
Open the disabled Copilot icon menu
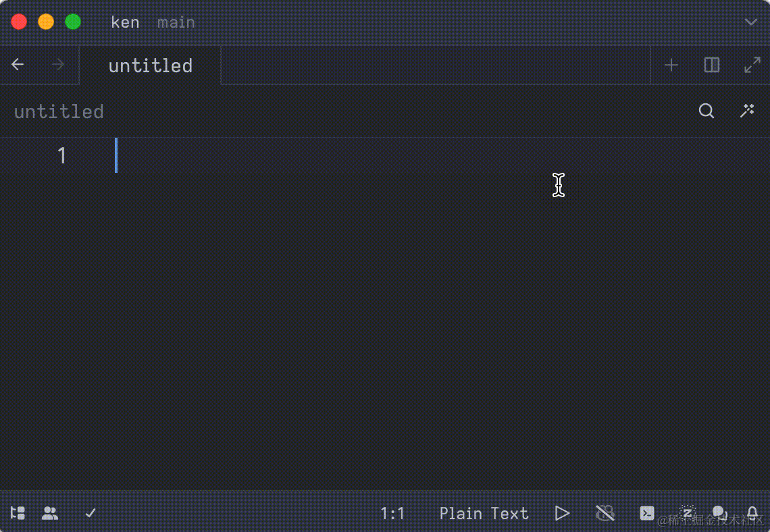[x=605, y=513]
